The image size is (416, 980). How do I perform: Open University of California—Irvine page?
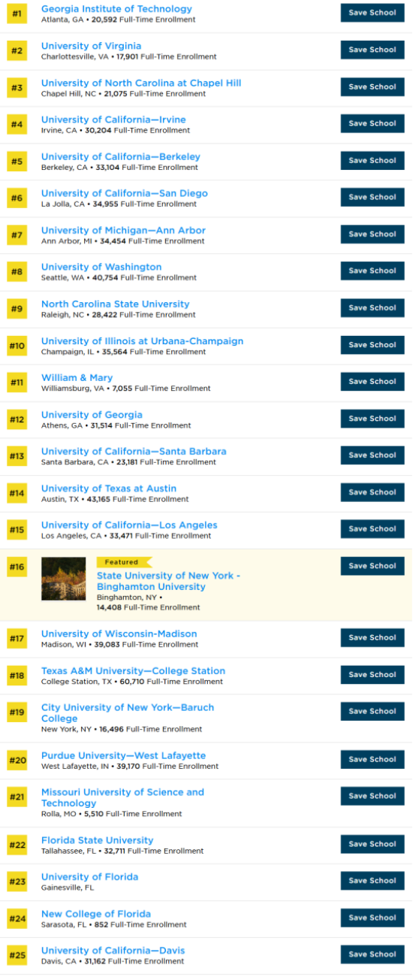[113, 119]
